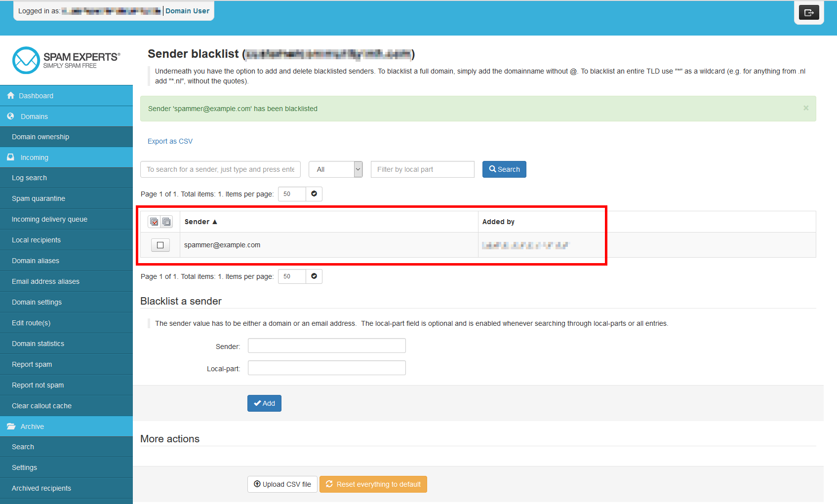Apply items per page below the table

tap(314, 276)
